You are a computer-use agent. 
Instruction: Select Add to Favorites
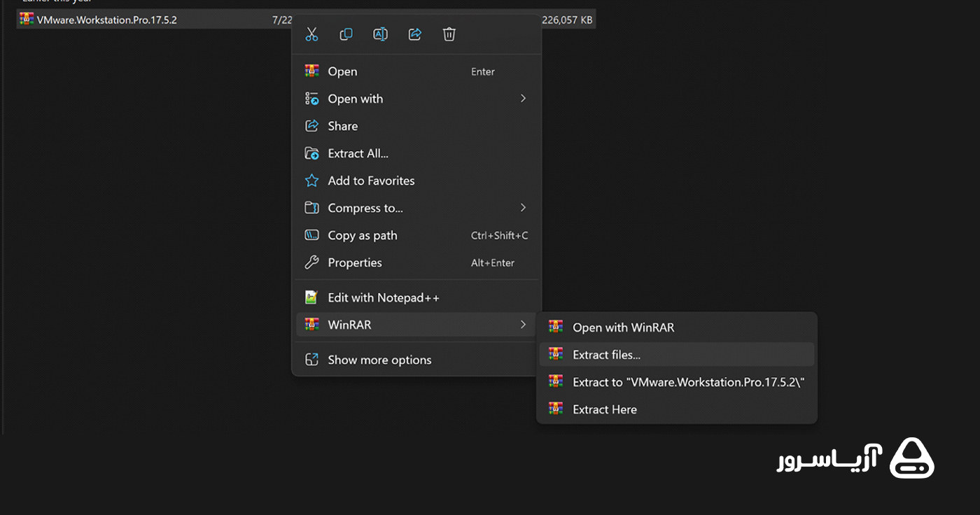[x=418, y=181]
